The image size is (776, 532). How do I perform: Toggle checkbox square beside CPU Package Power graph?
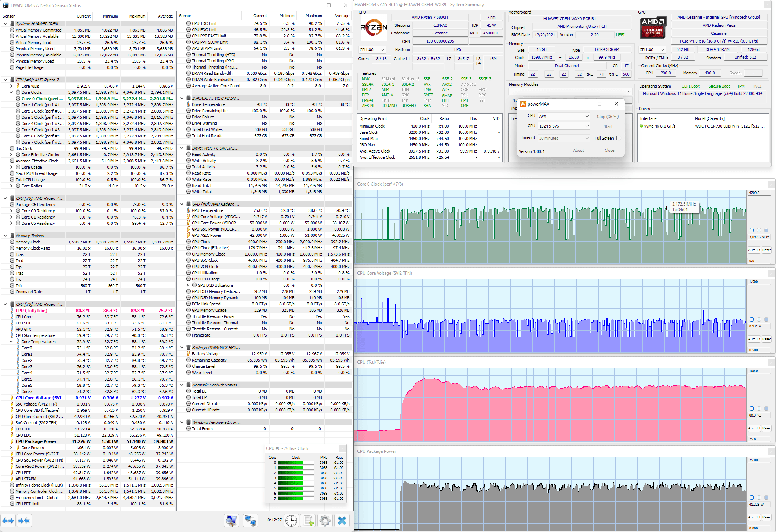(x=766, y=498)
